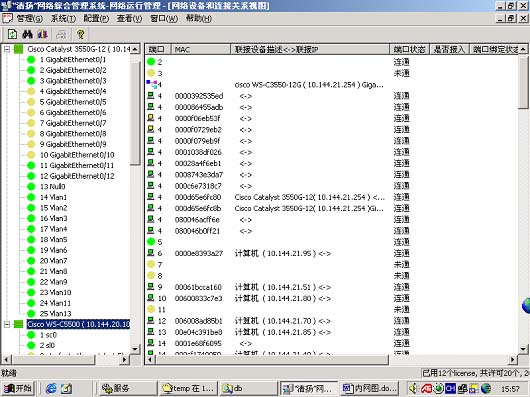Select MAC 00e04c391be8 cell
The image size is (530, 397).
[x=198, y=332]
